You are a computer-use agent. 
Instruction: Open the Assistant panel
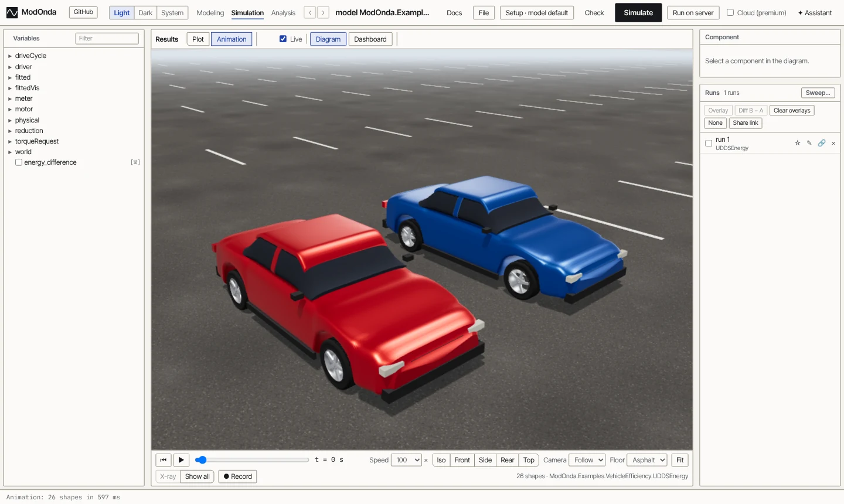(815, 13)
